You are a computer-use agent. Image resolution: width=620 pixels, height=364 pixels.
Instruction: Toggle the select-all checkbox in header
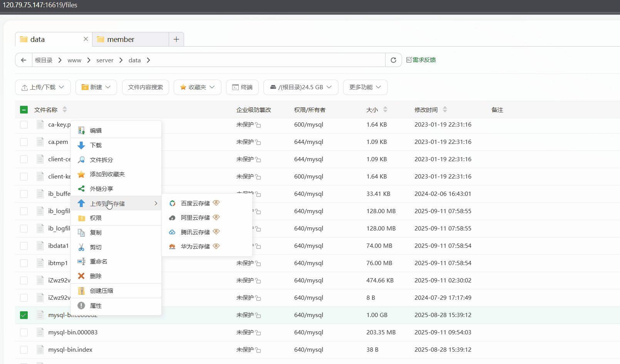click(24, 110)
